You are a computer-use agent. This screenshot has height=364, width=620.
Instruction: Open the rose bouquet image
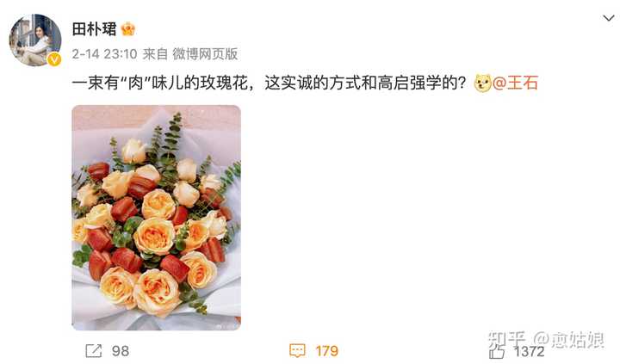[x=156, y=218]
